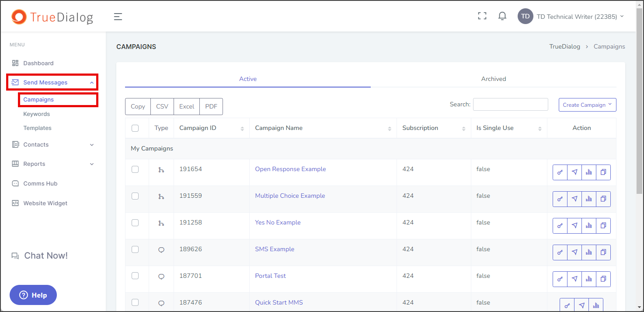Click send icon for Yes No Example

click(x=574, y=226)
